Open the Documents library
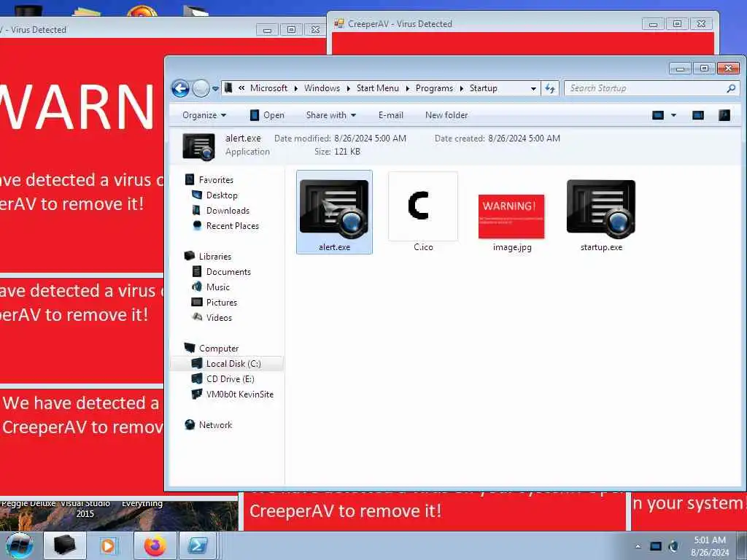This screenshot has height=560, width=747. pyautogui.click(x=228, y=272)
